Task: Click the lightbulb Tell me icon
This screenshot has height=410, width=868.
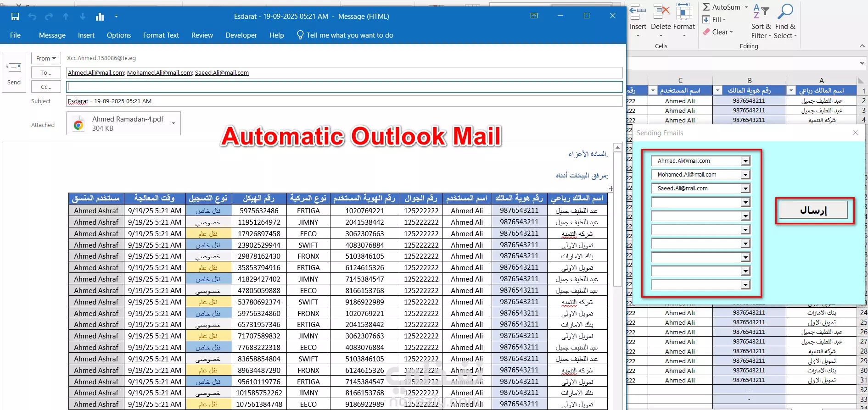Action: pos(300,35)
